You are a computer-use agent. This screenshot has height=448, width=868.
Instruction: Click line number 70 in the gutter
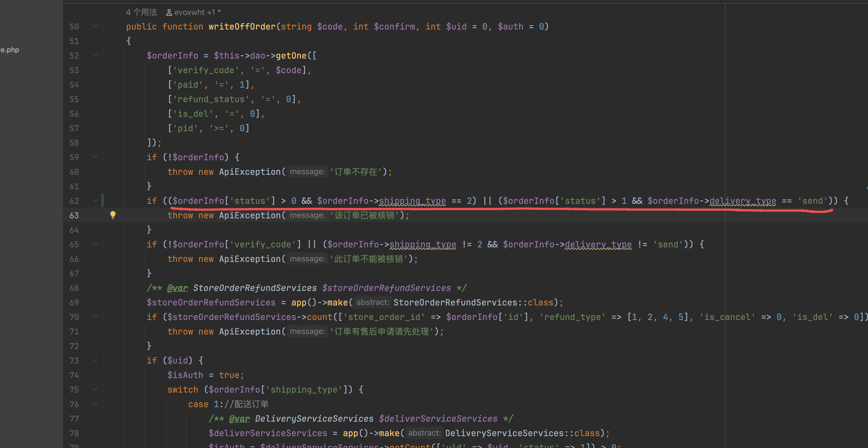pyautogui.click(x=74, y=317)
